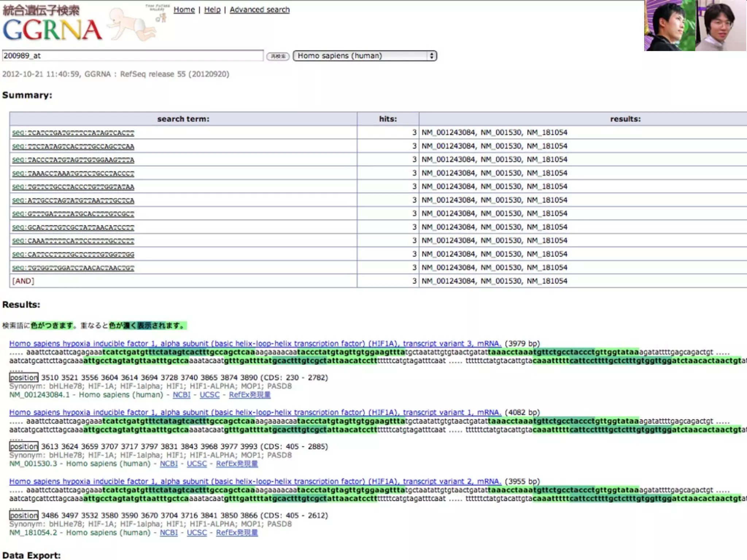This screenshot has height=560, width=747.
Task: Open the RefEx expression link for NM_181054.2
Action: (237, 533)
